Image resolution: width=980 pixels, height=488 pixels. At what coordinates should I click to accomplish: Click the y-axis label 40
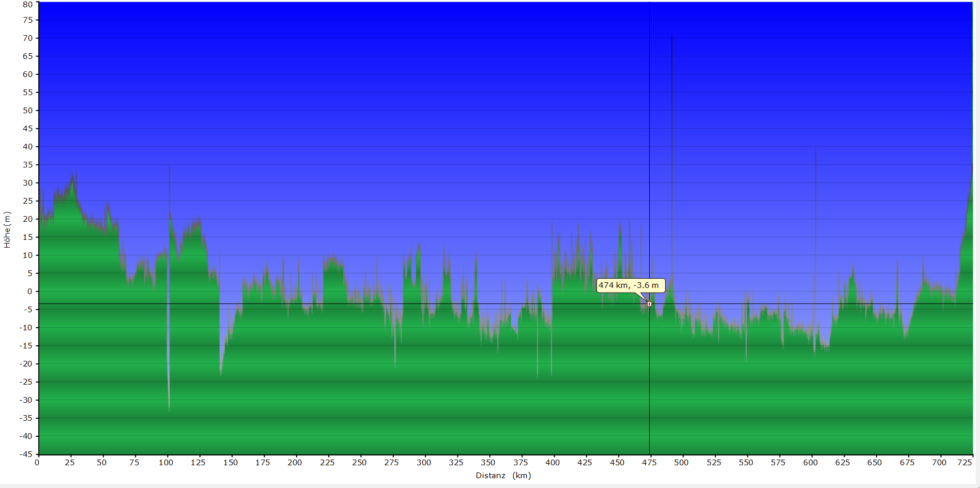27,147
